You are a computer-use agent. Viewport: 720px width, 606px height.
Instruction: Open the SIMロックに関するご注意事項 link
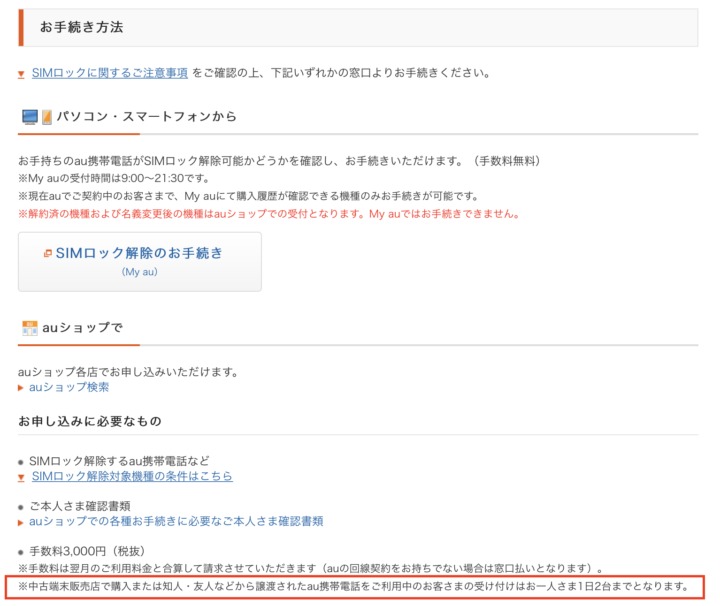coord(109,73)
